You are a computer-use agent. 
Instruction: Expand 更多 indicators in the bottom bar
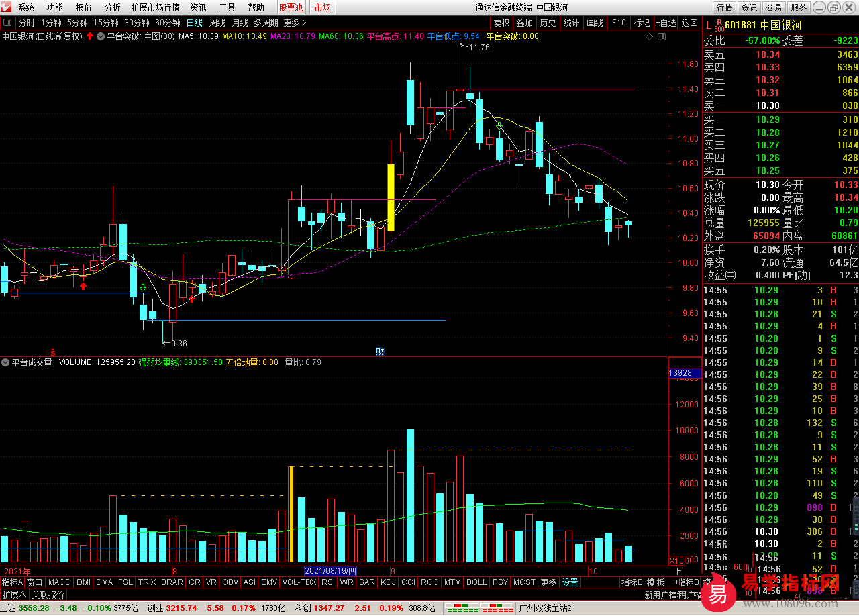[548, 582]
